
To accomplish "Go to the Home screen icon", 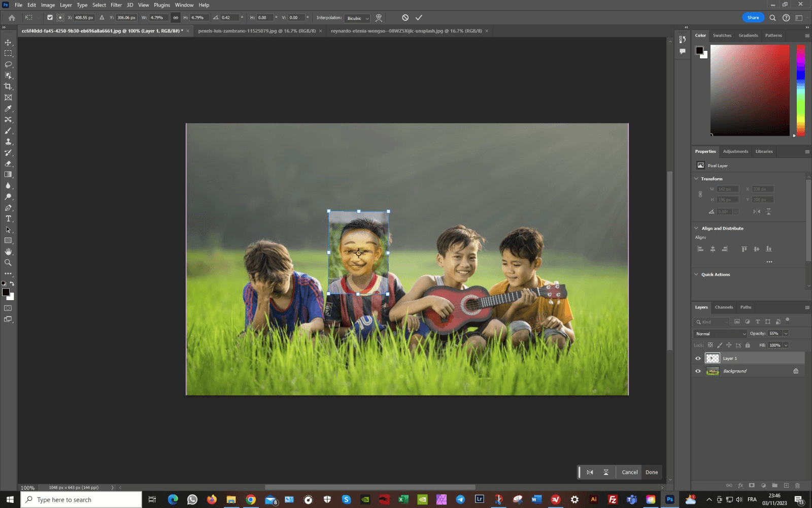I will [12, 18].
